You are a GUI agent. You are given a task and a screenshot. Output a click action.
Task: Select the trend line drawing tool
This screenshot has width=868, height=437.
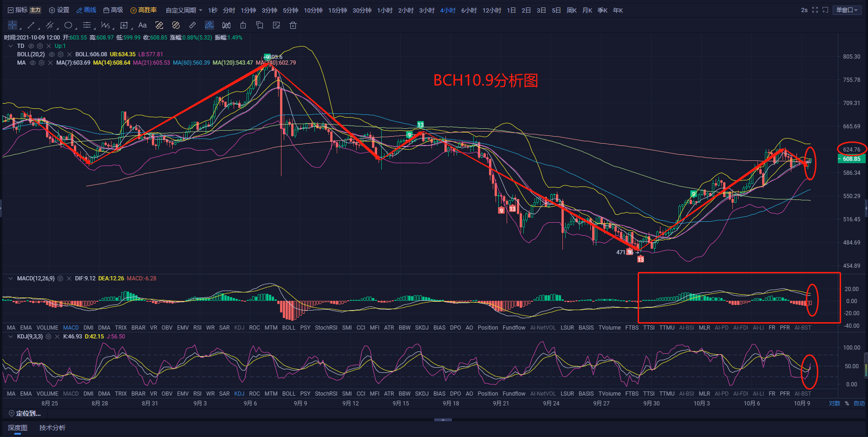(x=31, y=25)
